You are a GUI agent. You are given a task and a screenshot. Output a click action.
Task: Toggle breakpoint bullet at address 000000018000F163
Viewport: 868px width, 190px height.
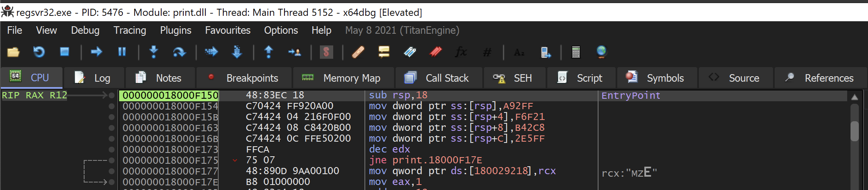click(112, 128)
